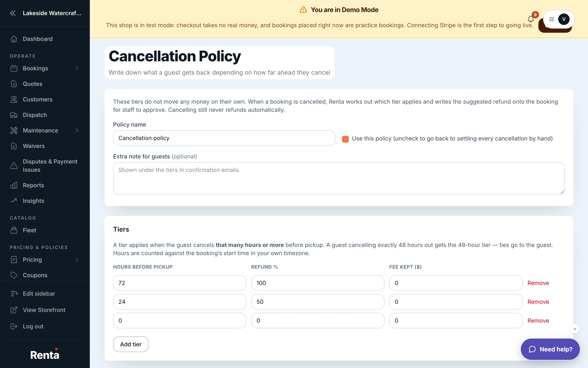Screen dimensions: 588x368
Task: Click the Add tier button
Action: click(131, 344)
